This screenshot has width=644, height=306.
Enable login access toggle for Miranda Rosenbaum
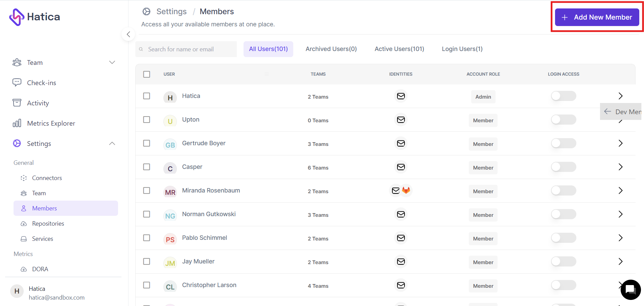pos(563,190)
